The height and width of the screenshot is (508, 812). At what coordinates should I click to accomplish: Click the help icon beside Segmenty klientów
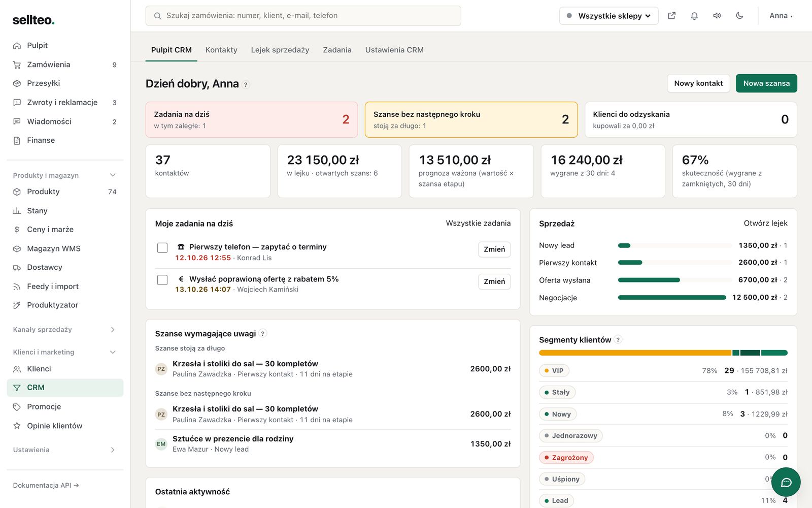pyautogui.click(x=618, y=340)
